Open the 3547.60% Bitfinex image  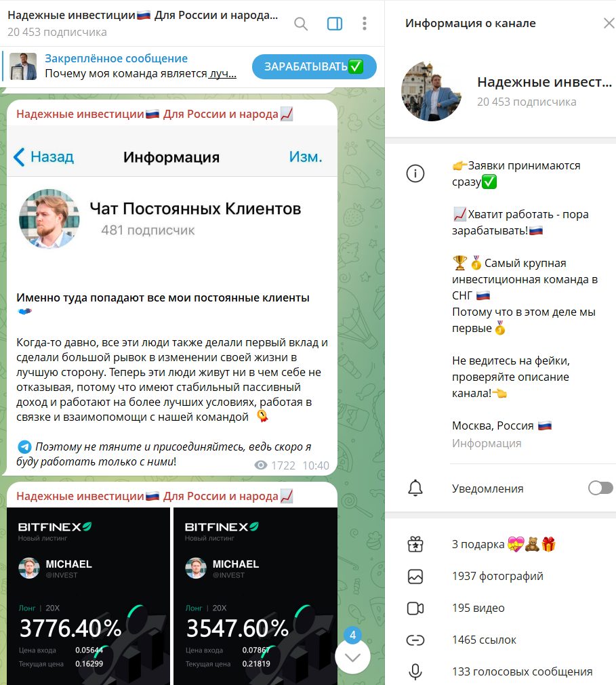(255, 596)
